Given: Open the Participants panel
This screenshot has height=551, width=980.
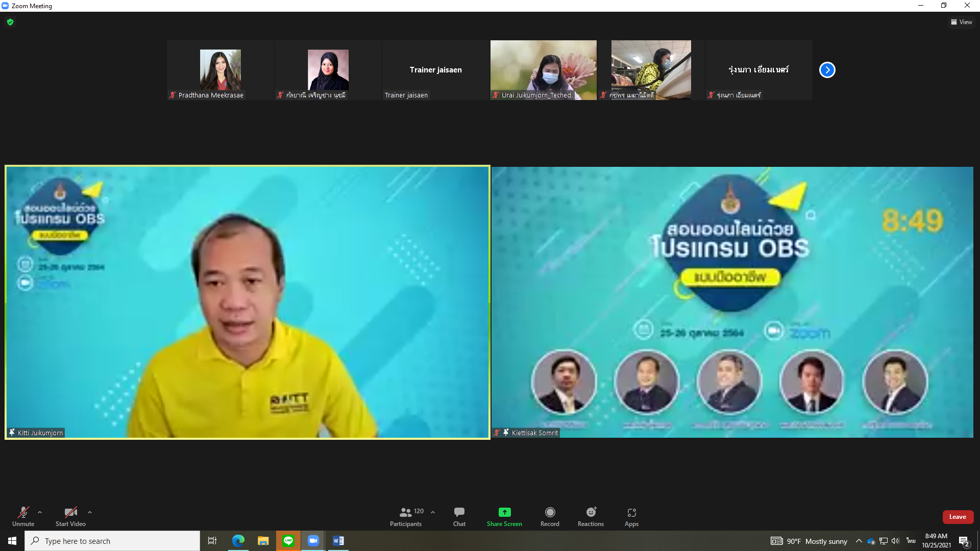Looking at the screenshot, I should [x=407, y=516].
